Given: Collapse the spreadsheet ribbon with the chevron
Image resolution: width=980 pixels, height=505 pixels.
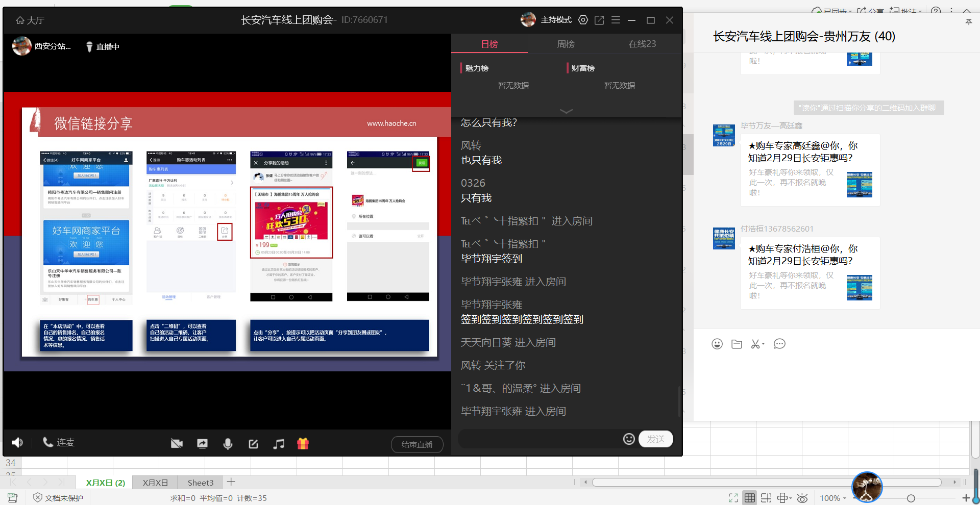Looking at the screenshot, I should click(x=967, y=11).
